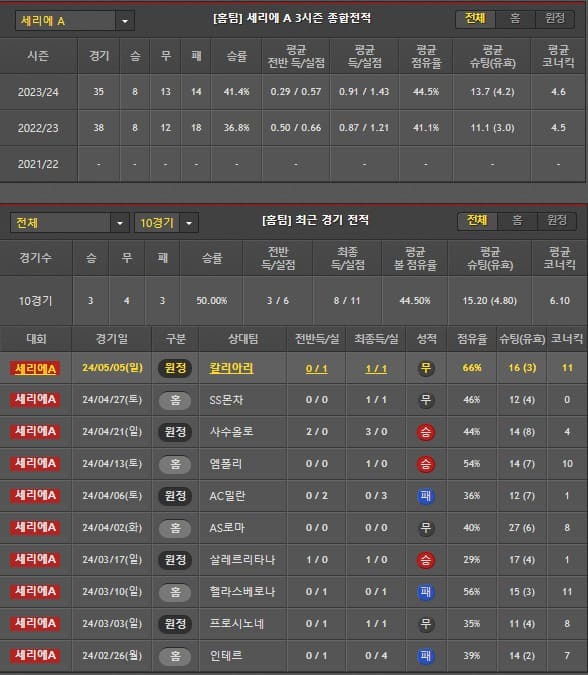Select 원정 tab in season record section

(x=554, y=19)
